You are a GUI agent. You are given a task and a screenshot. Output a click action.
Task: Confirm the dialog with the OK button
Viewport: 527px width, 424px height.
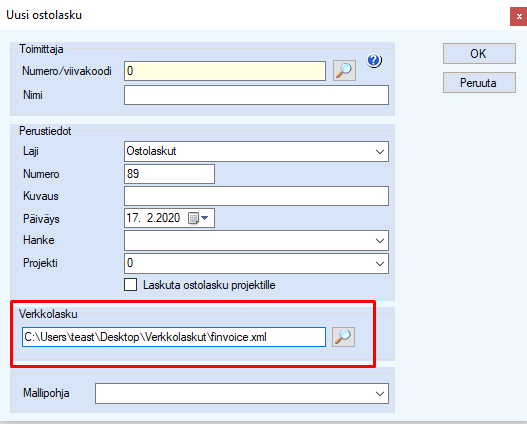(479, 54)
